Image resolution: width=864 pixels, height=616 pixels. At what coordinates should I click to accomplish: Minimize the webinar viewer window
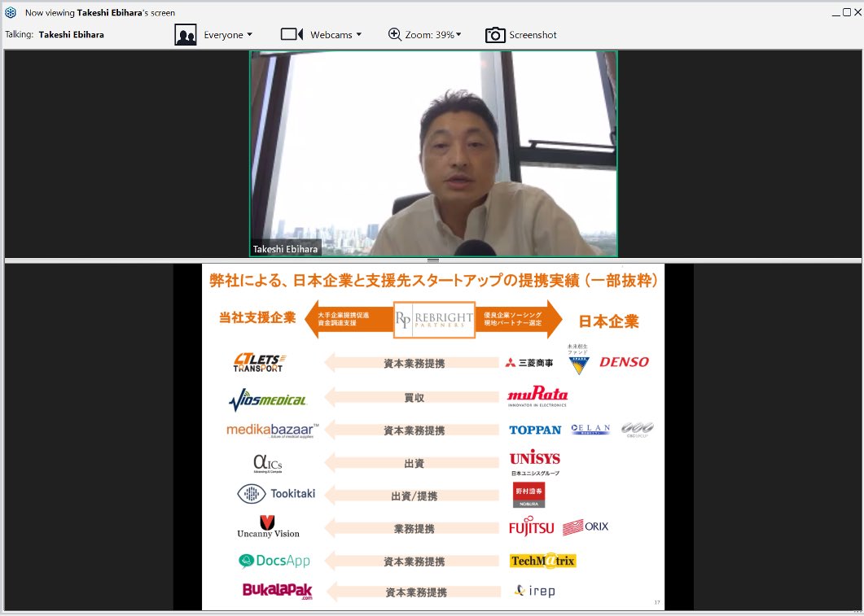click(835, 13)
